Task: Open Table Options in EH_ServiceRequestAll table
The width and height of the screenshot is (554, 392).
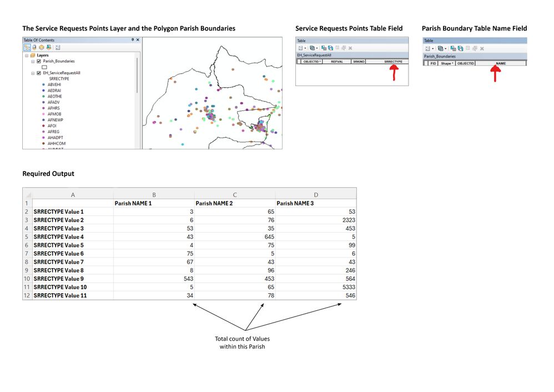Action: click(300, 48)
